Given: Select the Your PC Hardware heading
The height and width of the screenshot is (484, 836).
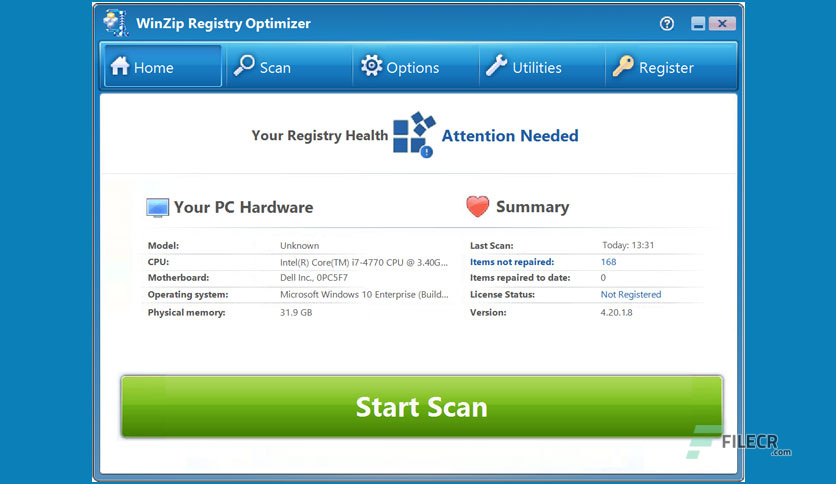Looking at the screenshot, I should coord(244,207).
